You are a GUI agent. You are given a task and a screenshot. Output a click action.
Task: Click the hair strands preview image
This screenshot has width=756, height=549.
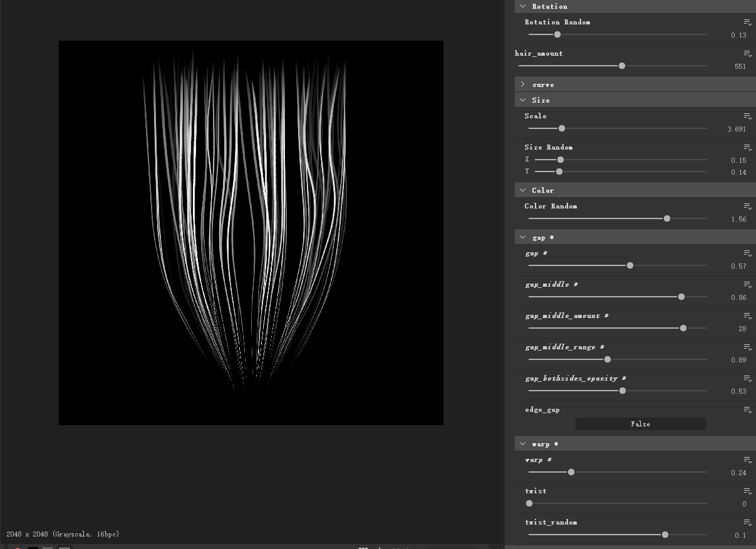coord(251,233)
